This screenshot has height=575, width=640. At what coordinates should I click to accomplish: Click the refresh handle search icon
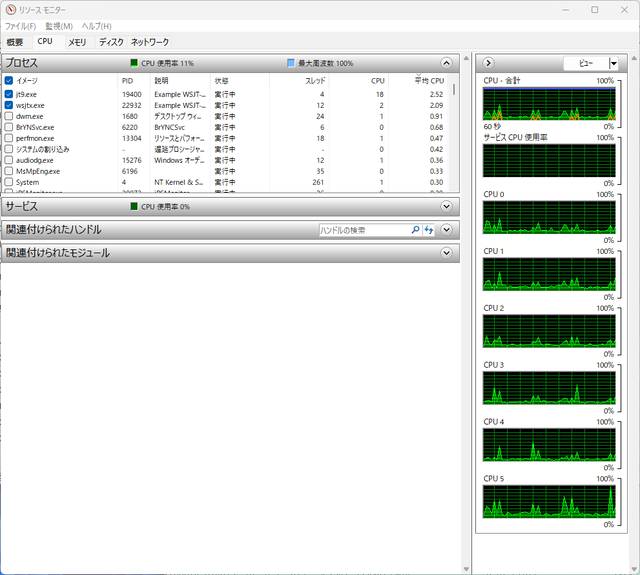[429, 230]
